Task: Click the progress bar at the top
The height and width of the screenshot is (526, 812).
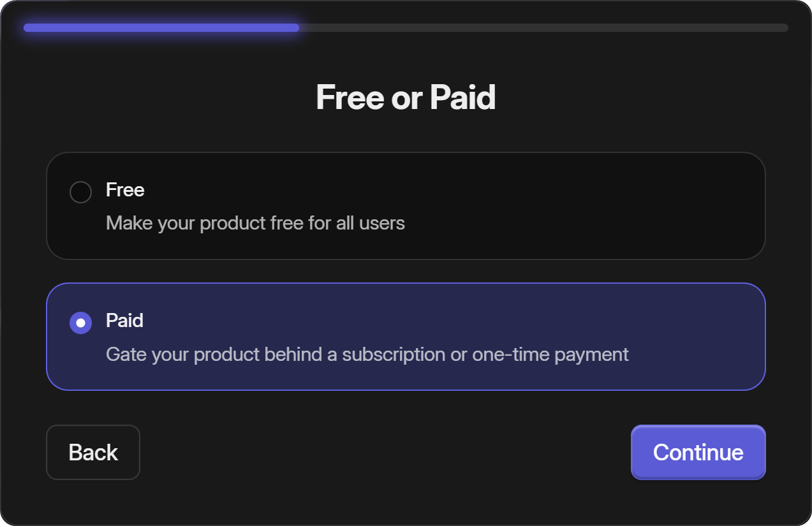Action: (x=406, y=27)
